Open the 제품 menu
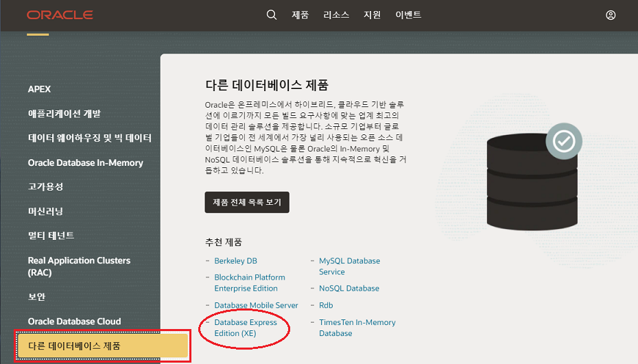 click(300, 15)
